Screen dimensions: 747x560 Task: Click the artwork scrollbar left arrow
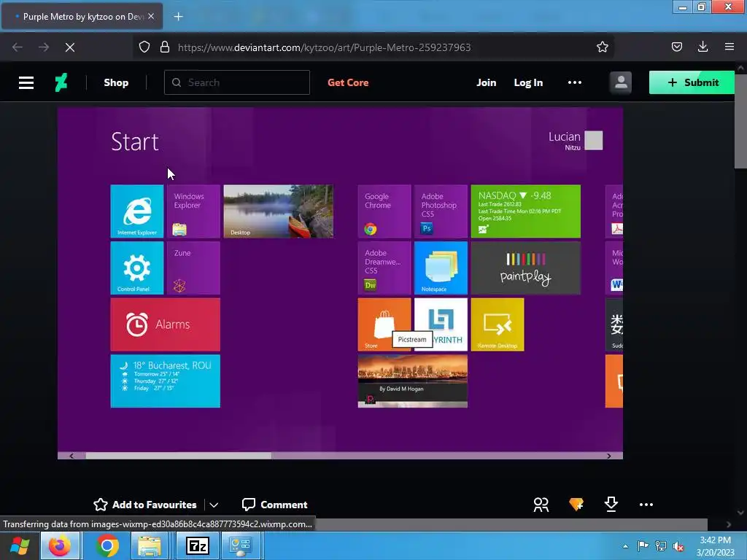[71, 456]
